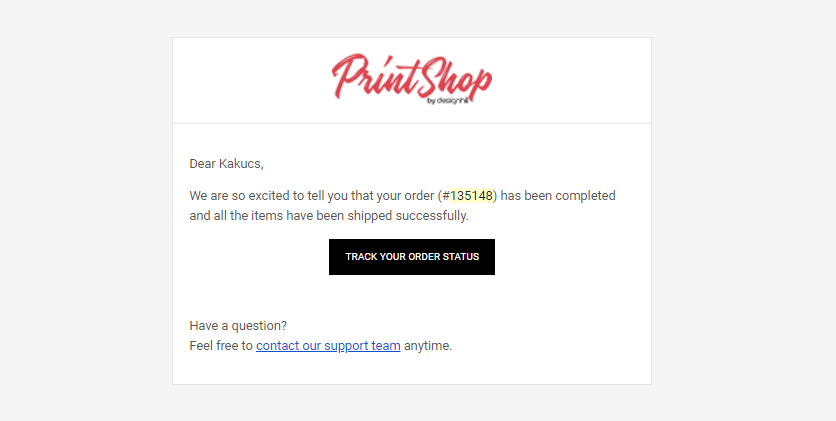Click the 'by designhill' text under logo

point(448,101)
